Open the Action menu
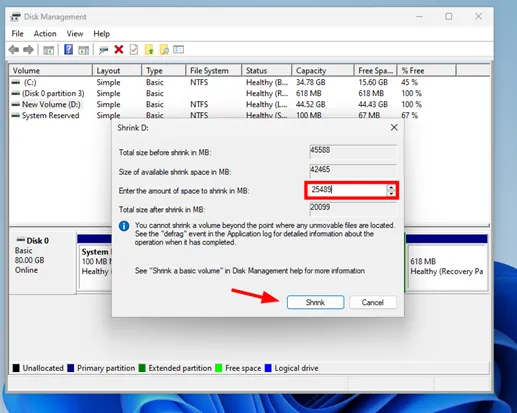517x413 pixels. 45,34
